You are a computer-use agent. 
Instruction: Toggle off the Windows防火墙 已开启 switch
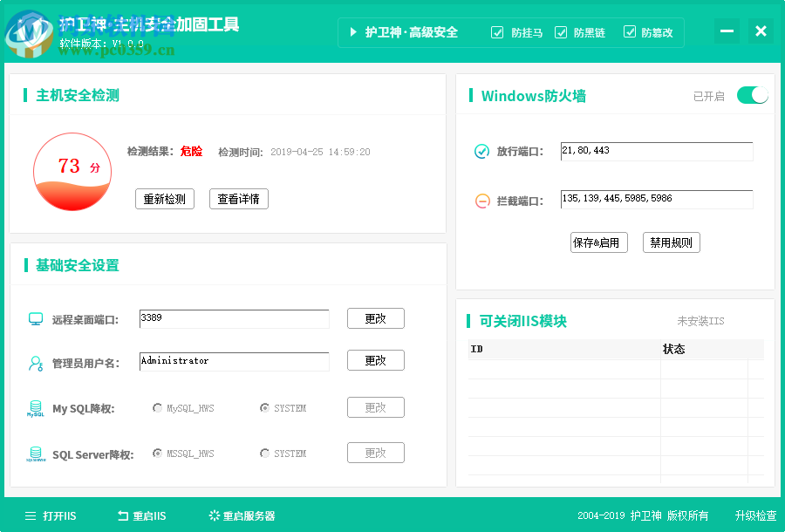[x=752, y=95]
